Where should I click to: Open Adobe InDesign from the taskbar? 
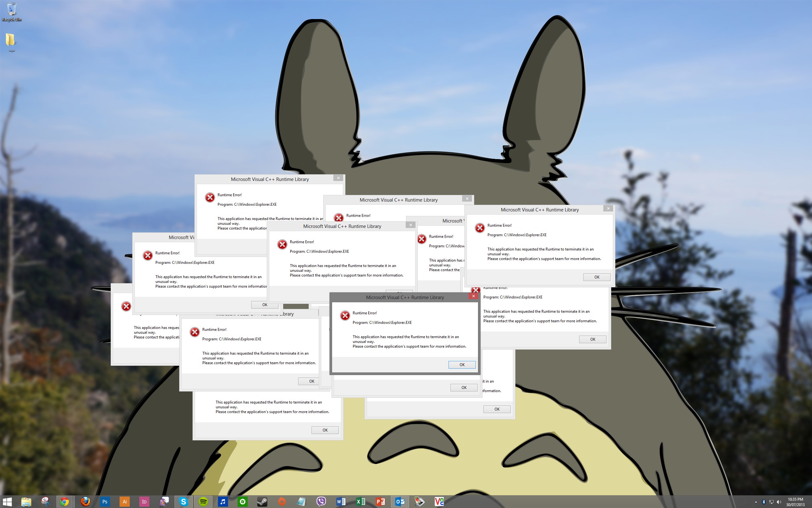[144, 502]
